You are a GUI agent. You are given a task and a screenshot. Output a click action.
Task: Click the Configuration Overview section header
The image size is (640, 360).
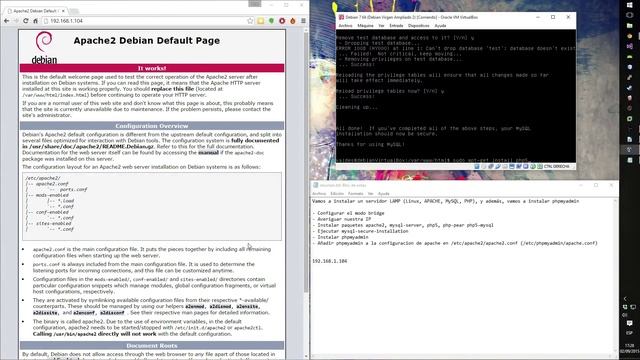point(152,126)
